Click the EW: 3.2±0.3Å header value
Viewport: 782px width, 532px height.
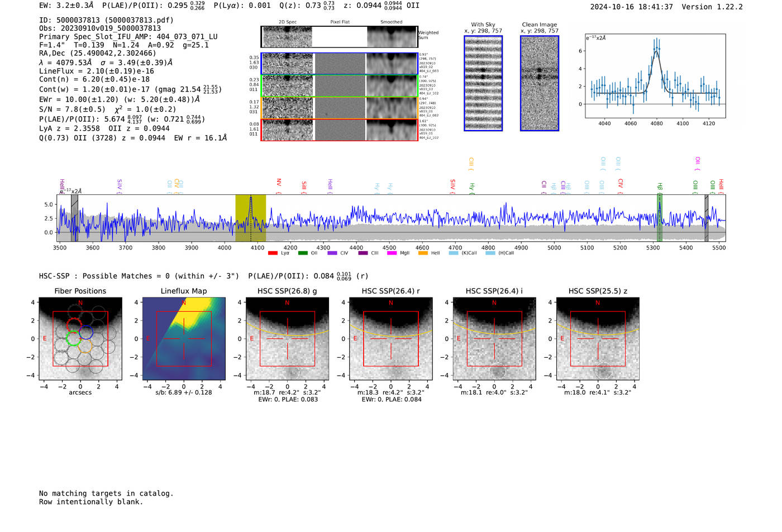(66, 6)
